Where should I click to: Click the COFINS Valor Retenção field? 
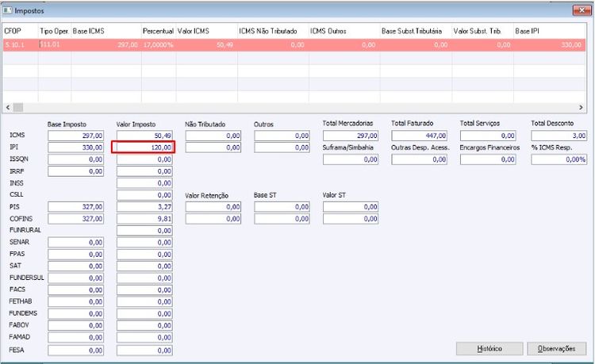(213, 219)
